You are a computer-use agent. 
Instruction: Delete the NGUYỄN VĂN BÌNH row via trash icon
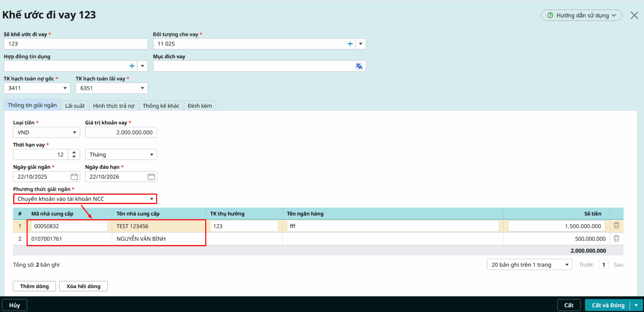[x=616, y=239]
